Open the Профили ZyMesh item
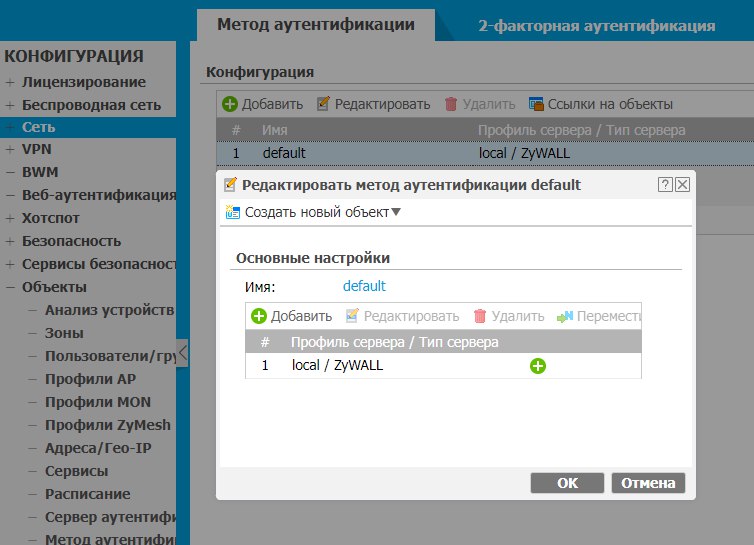This screenshot has width=754, height=545. pos(108,425)
